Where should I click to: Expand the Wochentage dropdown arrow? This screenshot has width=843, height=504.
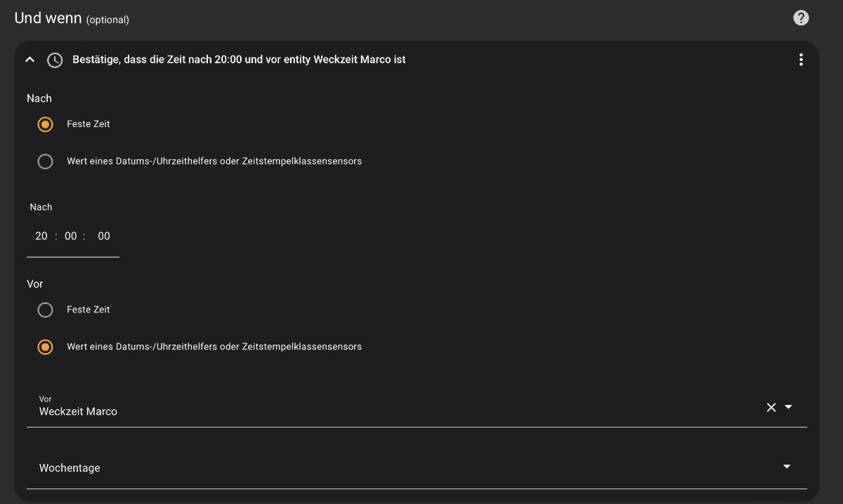[787, 467]
